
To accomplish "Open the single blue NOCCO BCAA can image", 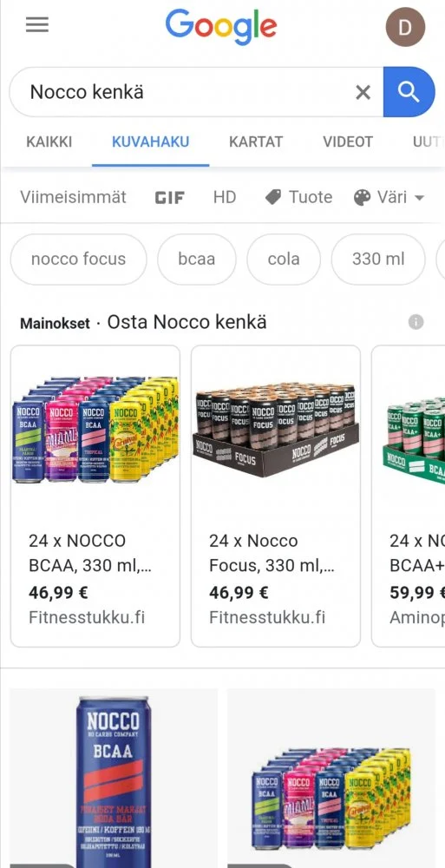I will point(114,778).
